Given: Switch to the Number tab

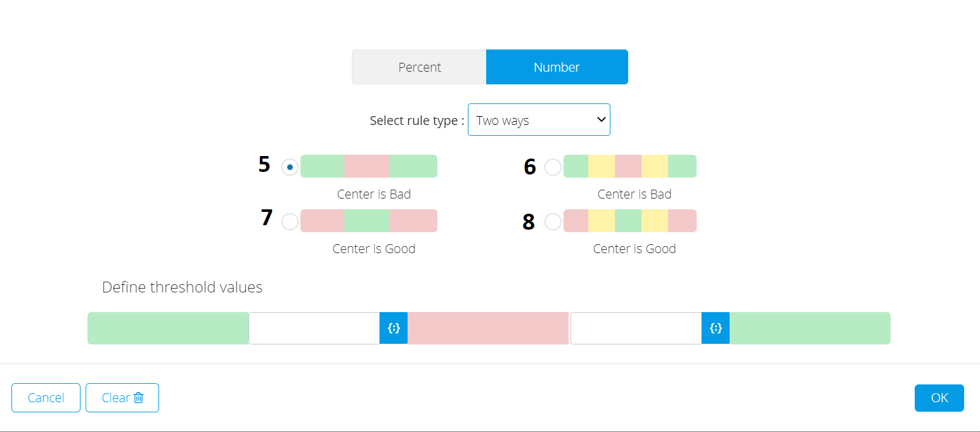Looking at the screenshot, I should (557, 67).
